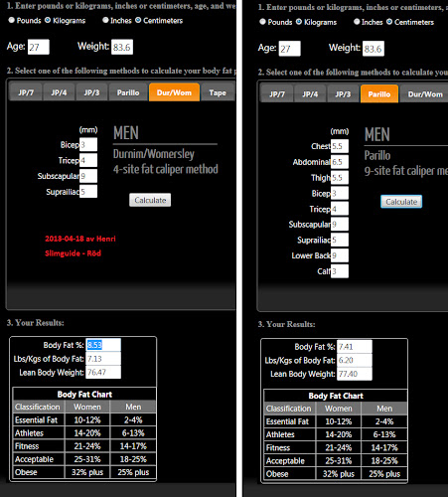Select Parillo tab in right panel

(x=379, y=93)
